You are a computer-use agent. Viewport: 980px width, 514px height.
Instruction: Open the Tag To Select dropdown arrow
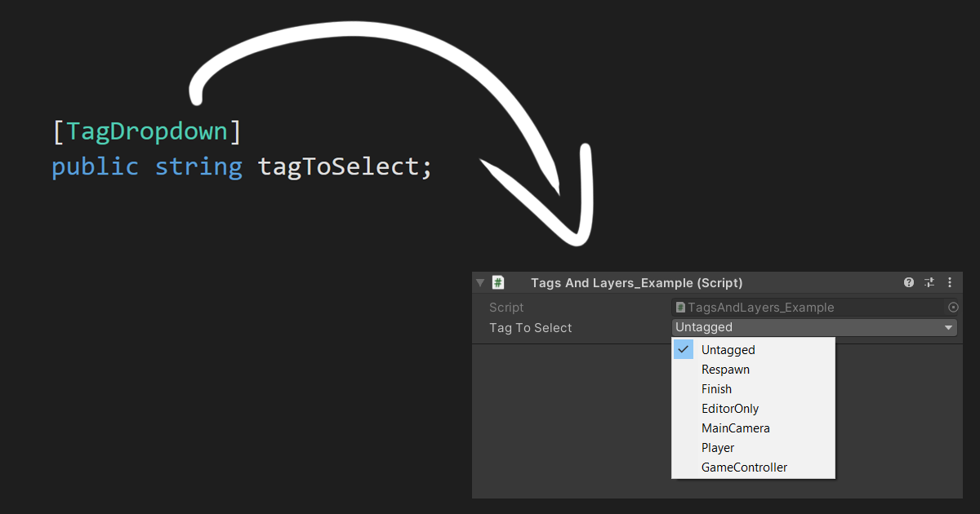pyautogui.click(x=948, y=327)
